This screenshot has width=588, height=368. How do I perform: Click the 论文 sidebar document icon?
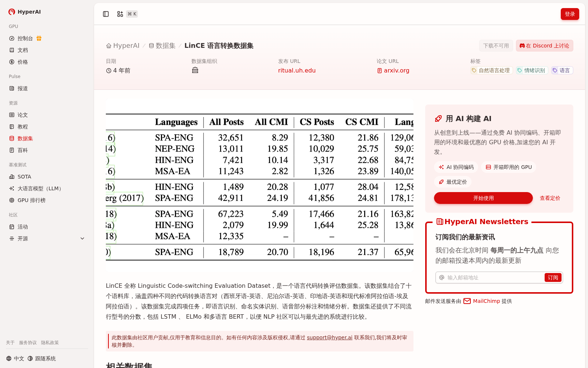tap(12, 115)
